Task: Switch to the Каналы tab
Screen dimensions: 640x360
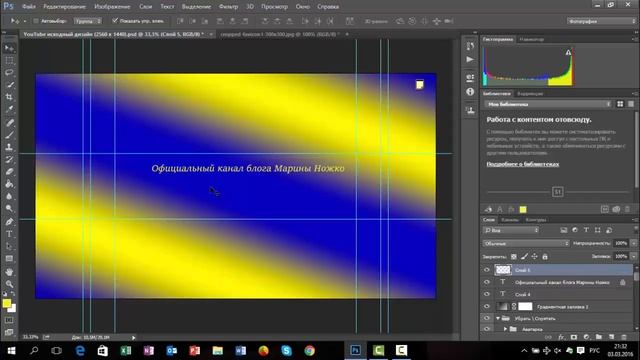Action: (510, 220)
